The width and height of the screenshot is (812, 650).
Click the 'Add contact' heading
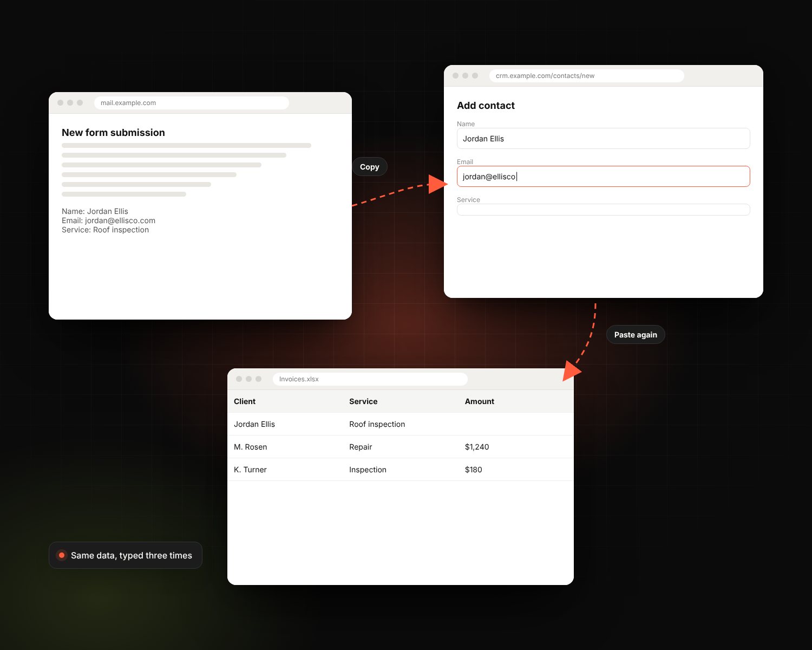pos(486,106)
